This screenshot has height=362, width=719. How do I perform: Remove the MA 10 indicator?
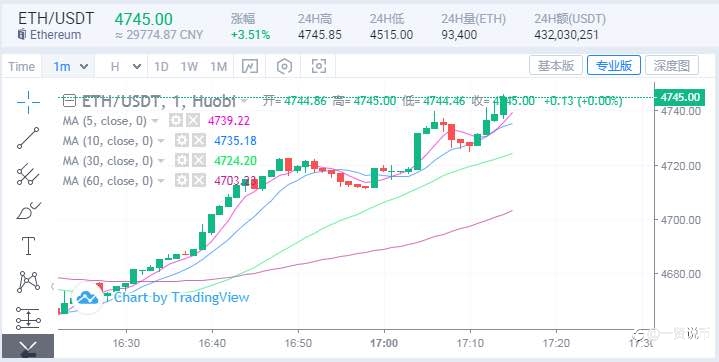(x=199, y=141)
